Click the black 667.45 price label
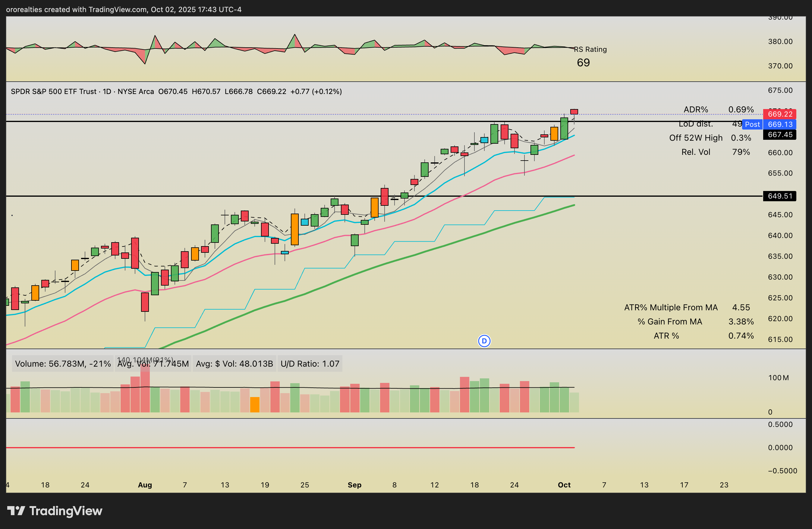Viewport: 812px width, 529px height. (x=779, y=135)
